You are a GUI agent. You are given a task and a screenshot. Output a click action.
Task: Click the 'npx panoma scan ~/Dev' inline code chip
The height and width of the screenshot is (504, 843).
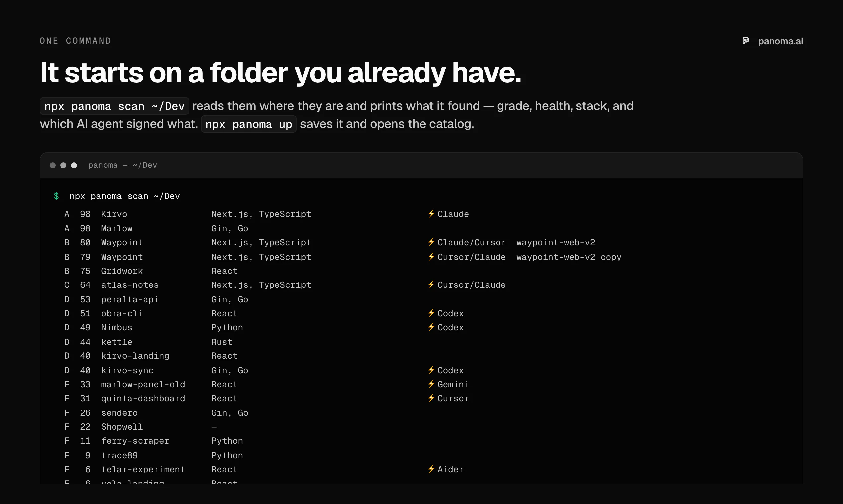pyautogui.click(x=115, y=106)
